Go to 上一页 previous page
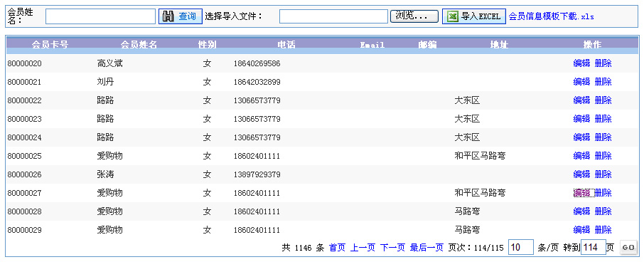 pyautogui.click(x=363, y=248)
